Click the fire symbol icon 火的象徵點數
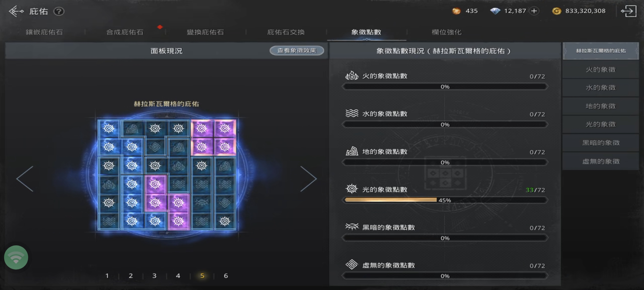 (x=352, y=76)
